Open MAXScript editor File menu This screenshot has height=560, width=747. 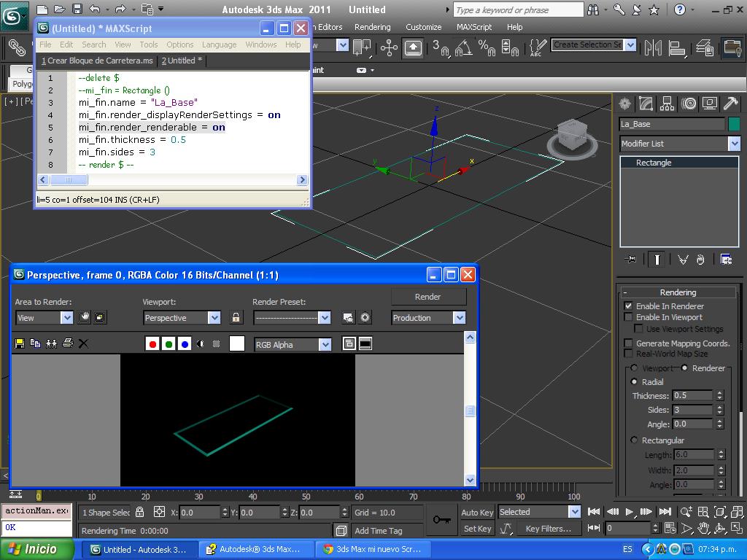pos(45,44)
